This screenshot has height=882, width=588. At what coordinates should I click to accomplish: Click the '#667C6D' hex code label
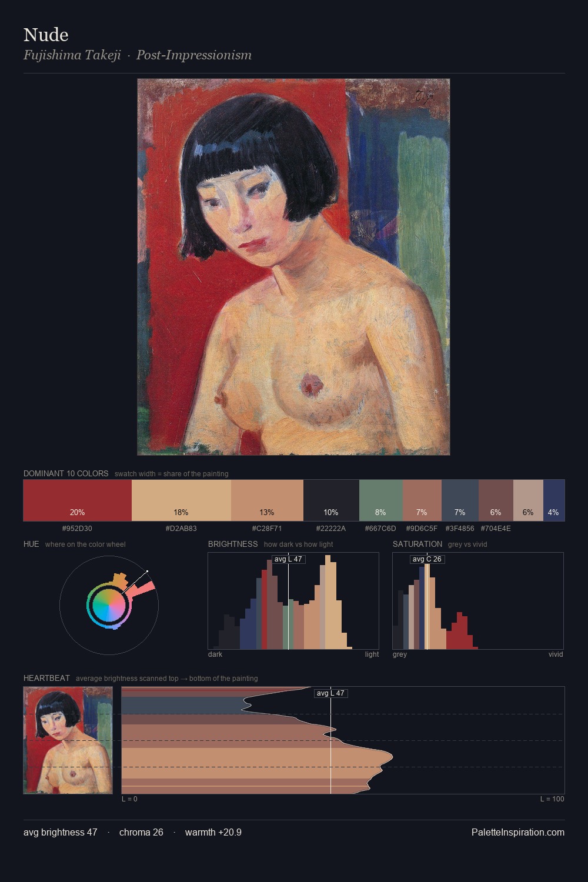point(381,528)
